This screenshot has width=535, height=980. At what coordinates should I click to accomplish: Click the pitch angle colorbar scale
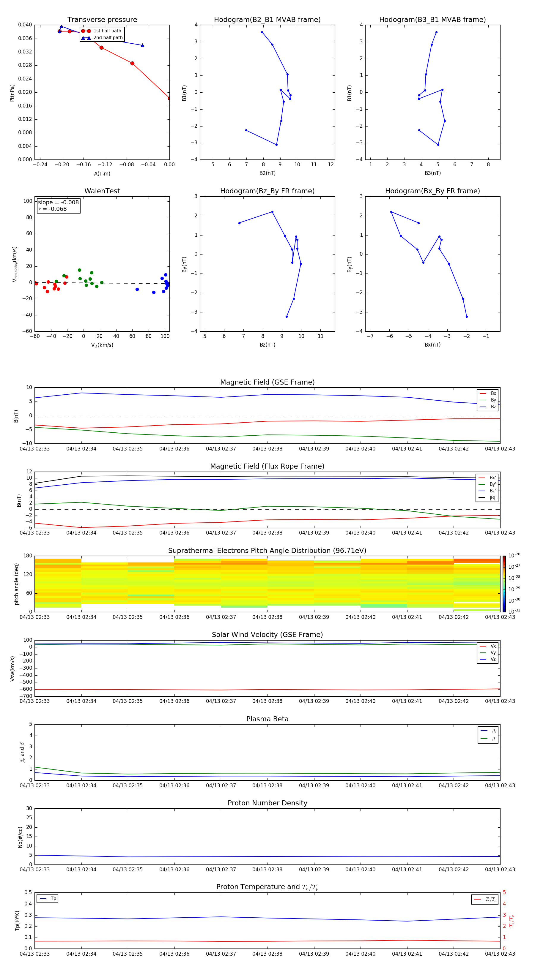click(504, 584)
